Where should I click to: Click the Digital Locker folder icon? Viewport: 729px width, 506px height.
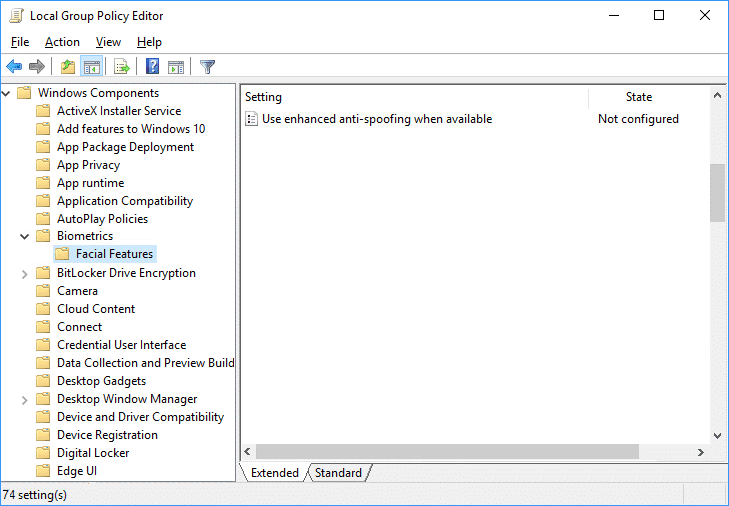click(43, 453)
